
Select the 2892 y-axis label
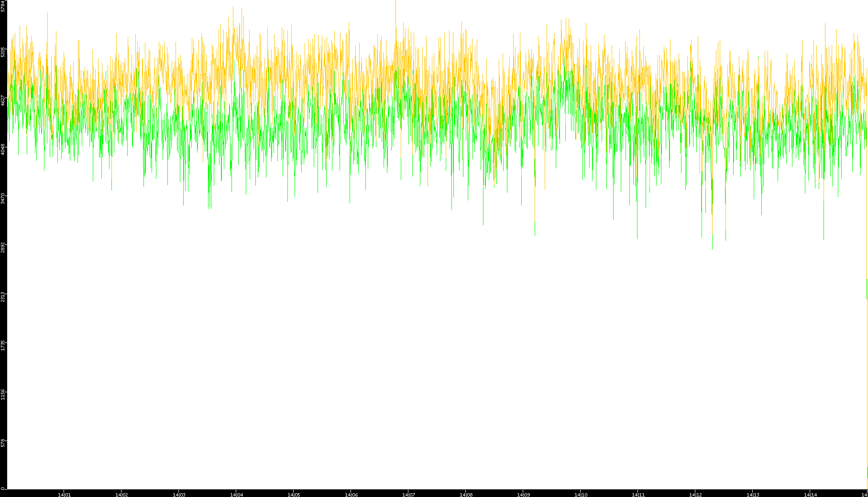3,247
